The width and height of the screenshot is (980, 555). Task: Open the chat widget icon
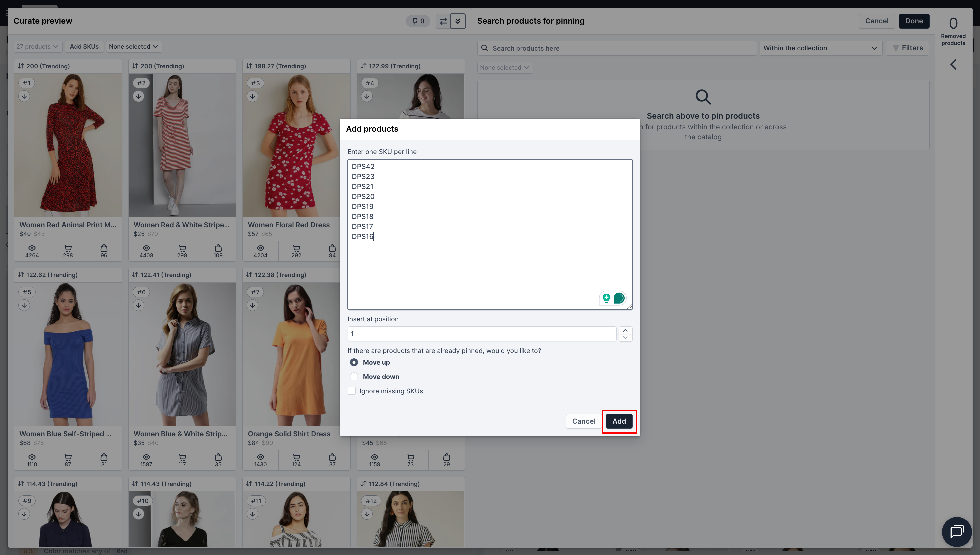956,531
